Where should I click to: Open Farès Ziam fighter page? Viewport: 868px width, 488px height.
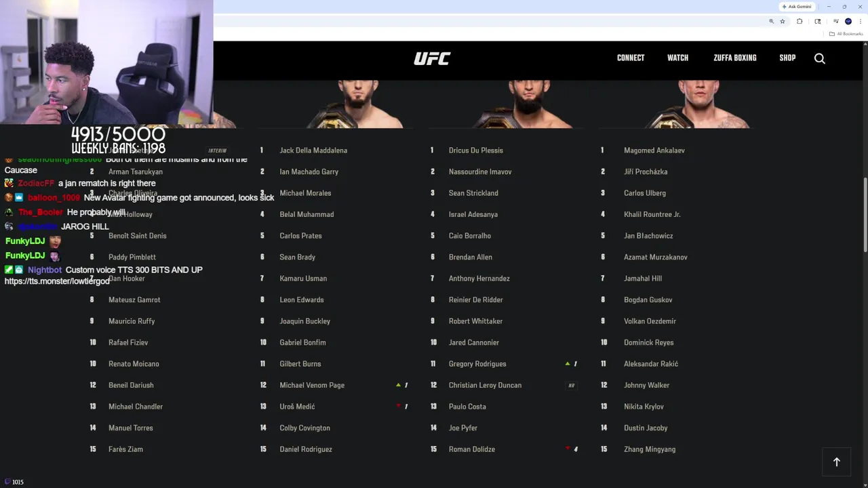tap(125, 449)
